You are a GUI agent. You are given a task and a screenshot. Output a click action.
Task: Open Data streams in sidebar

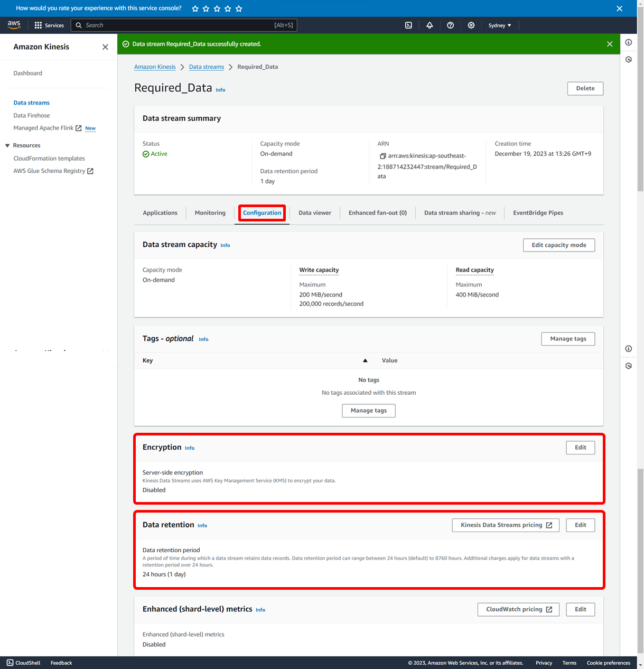click(32, 103)
